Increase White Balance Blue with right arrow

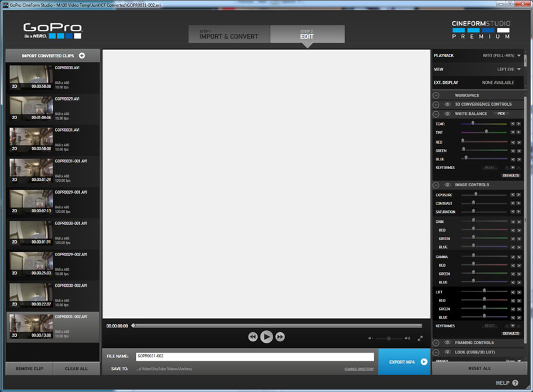coord(518,159)
